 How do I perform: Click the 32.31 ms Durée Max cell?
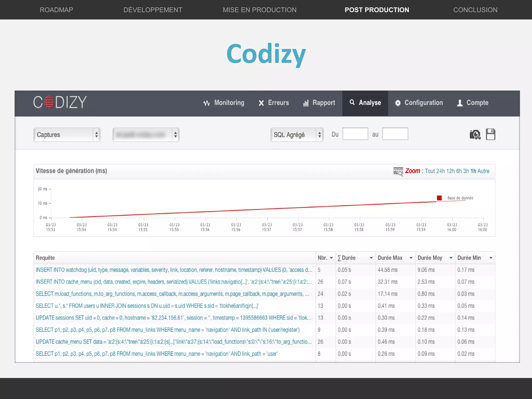388,282
